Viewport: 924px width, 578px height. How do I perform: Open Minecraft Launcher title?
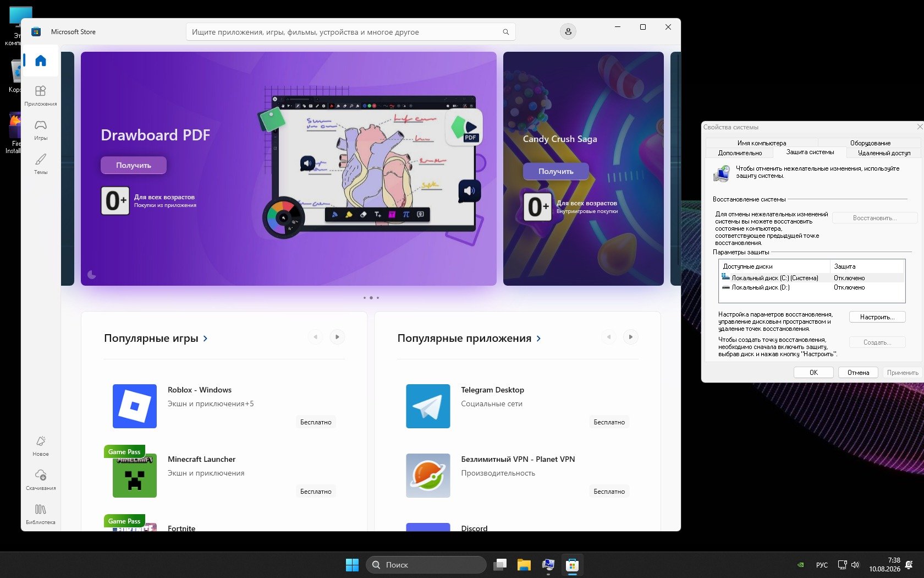201,459
